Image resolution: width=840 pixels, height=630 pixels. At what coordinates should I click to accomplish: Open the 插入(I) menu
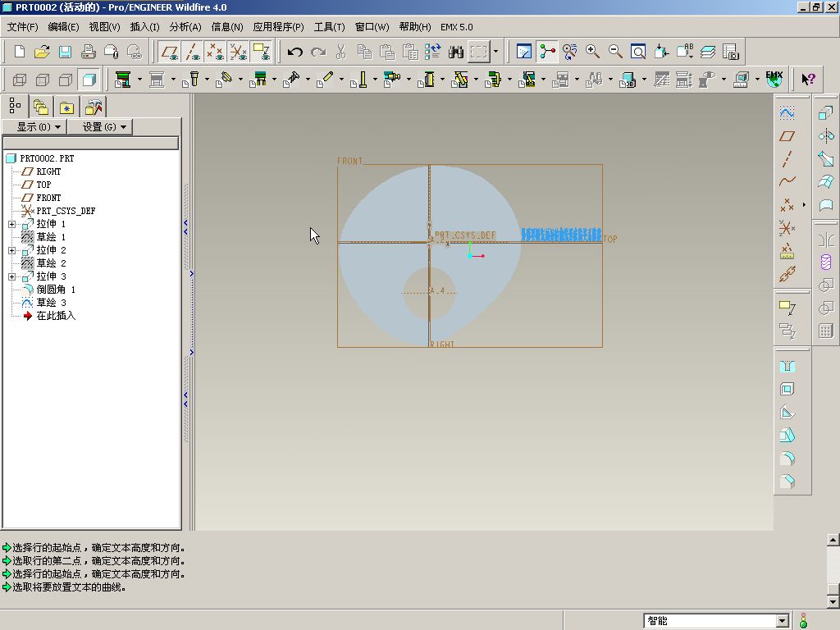[x=144, y=27]
